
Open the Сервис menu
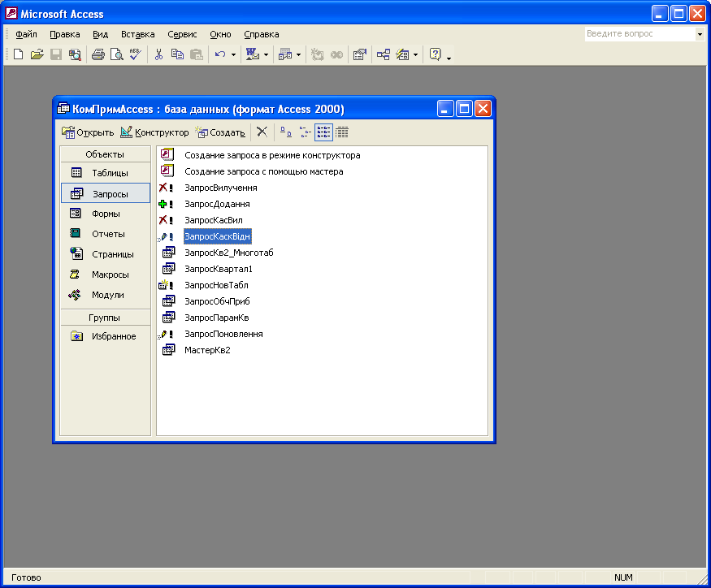coord(182,34)
